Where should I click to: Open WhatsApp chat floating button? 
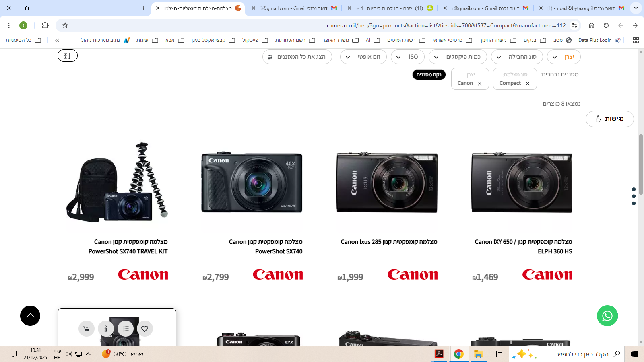(607, 316)
